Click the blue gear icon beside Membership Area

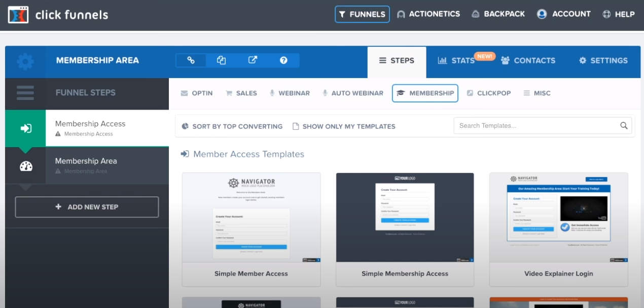(25, 61)
